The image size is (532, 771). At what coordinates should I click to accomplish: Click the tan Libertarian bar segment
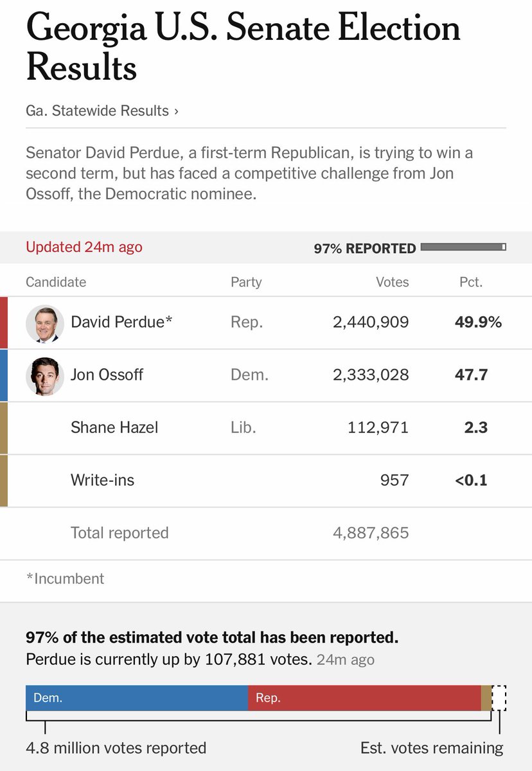coord(486,698)
